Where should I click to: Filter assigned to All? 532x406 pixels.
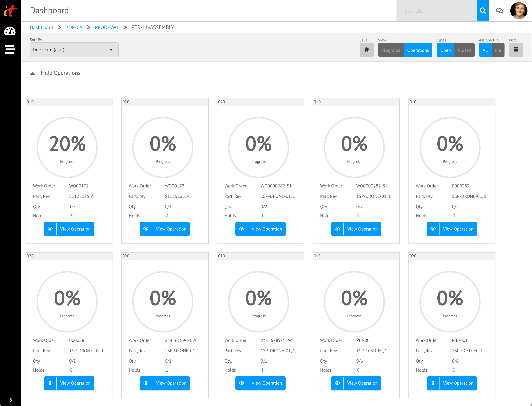click(x=485, y=50)
